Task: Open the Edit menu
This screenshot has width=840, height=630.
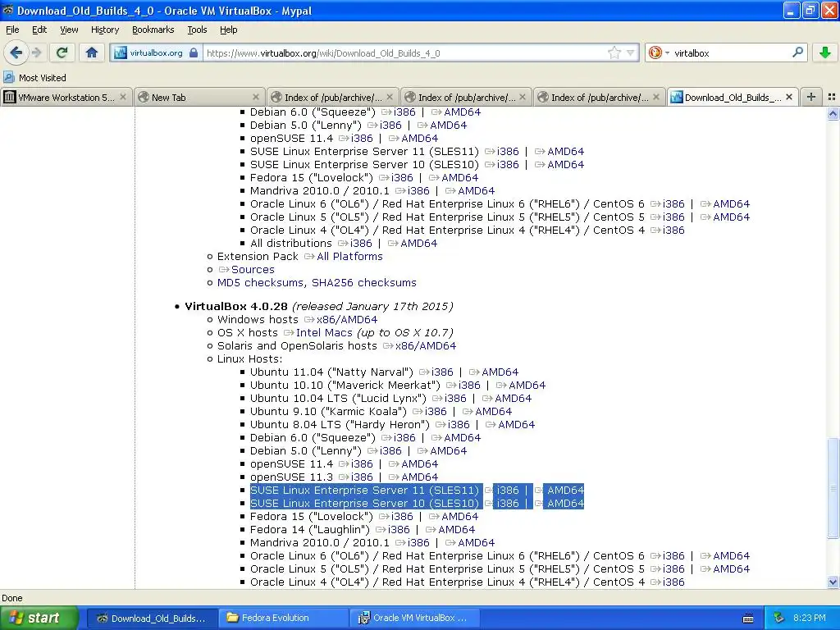Action: coord(39,30)
